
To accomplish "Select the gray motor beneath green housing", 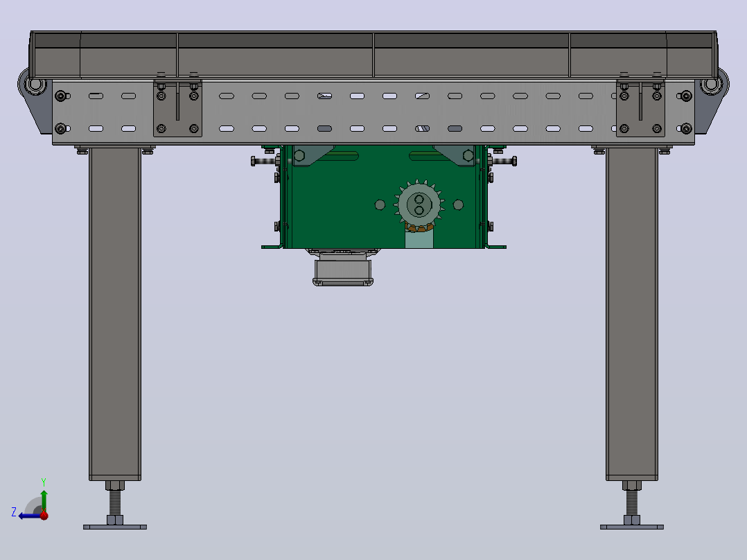I will 342,269.
